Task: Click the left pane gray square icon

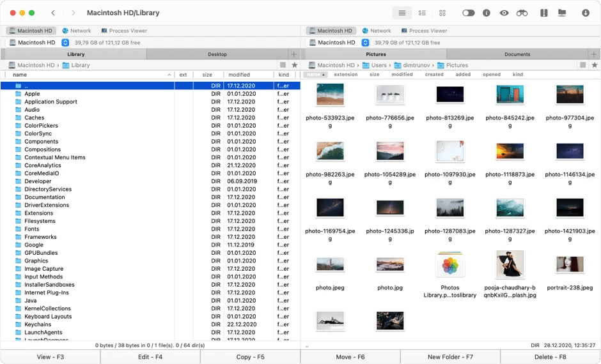Action: tap(283, 65)
